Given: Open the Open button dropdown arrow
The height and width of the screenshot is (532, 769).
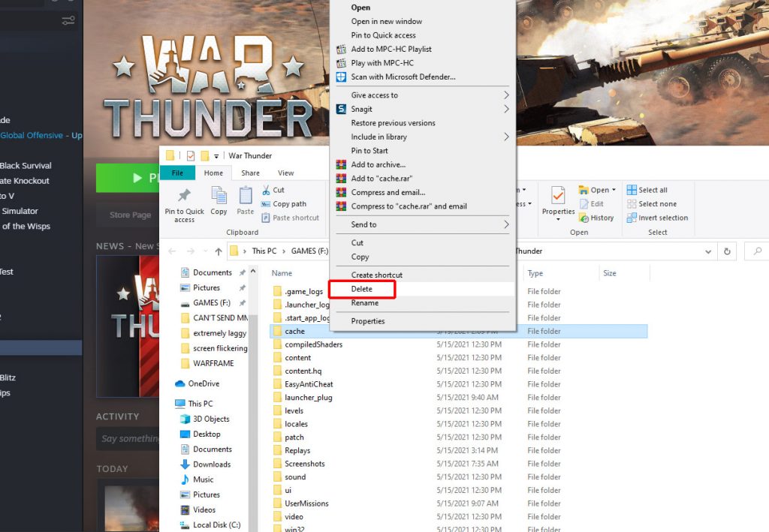Looking at the screenshot, I should 614,190.
